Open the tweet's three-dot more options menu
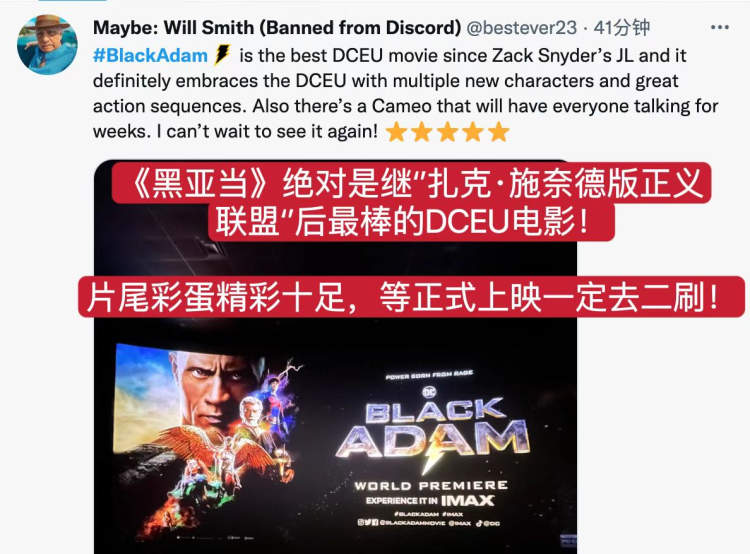This screenshot has height=554, width=750. pos(719,27)
